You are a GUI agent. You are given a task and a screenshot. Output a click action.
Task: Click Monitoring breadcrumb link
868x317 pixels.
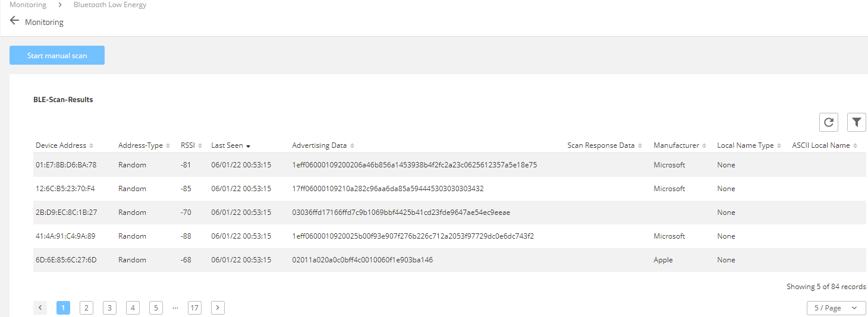coord(27,5)
